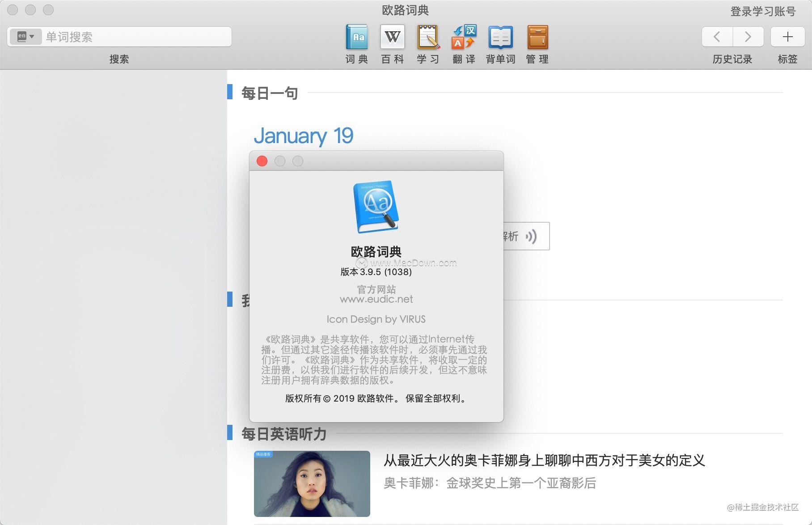
Task: Open www.eudic.net official website link
Action: point(376,299)
